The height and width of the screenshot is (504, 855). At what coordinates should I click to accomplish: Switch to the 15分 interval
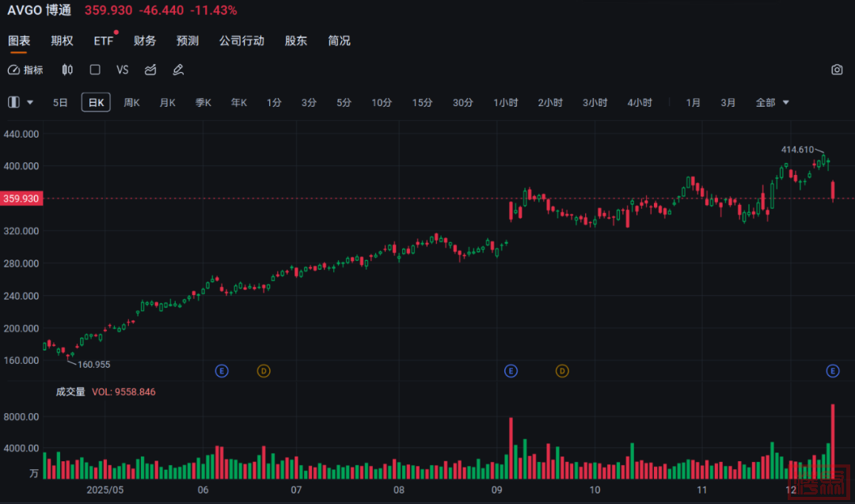422,102
